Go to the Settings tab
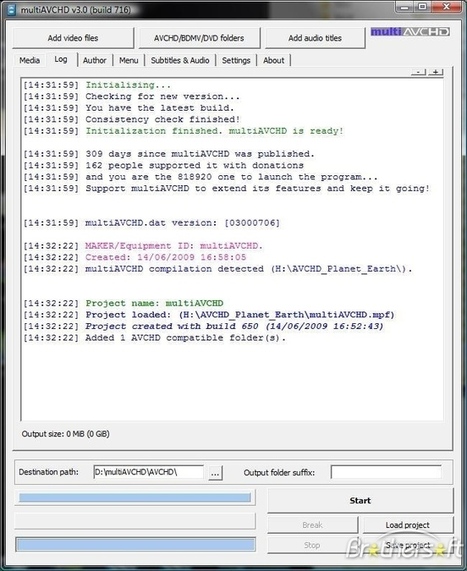 tap(236, 60)
